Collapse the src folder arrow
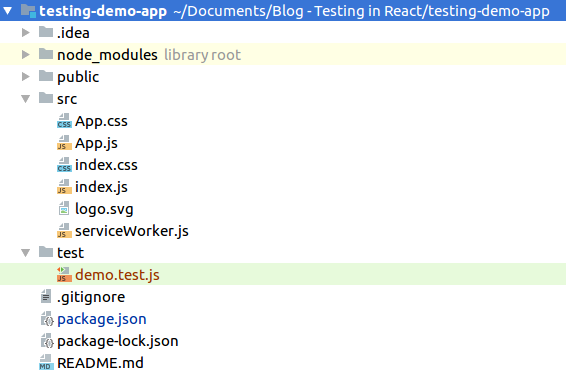This screenshot has width=566, height=377. [x=26, y=99]
